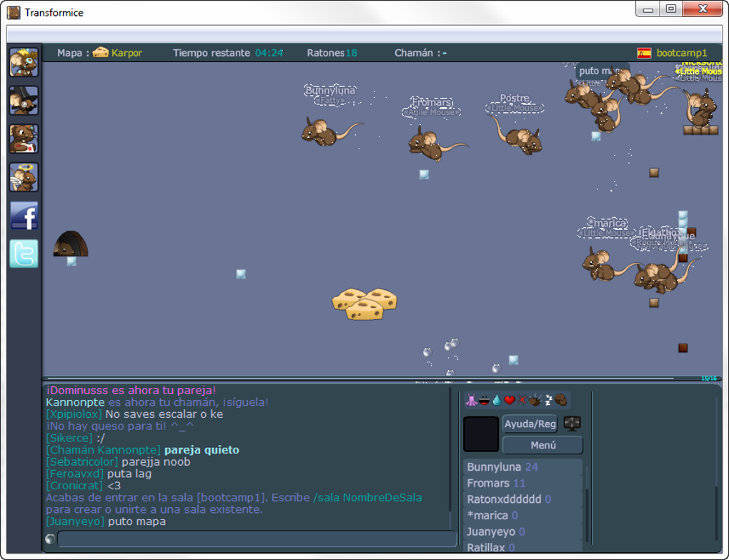Open the Facebook link icon
The image size is (729, 560).
click(24, 216)
